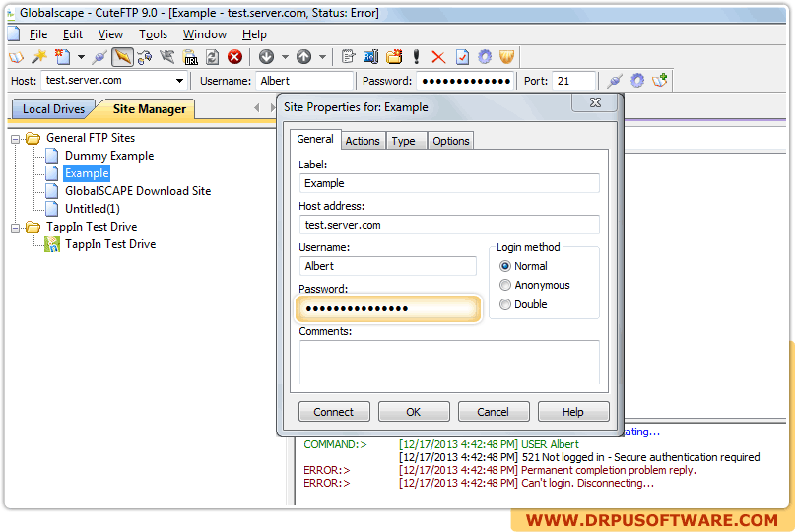
Task: Click the dialog Password field
Action: click(388, 308)
